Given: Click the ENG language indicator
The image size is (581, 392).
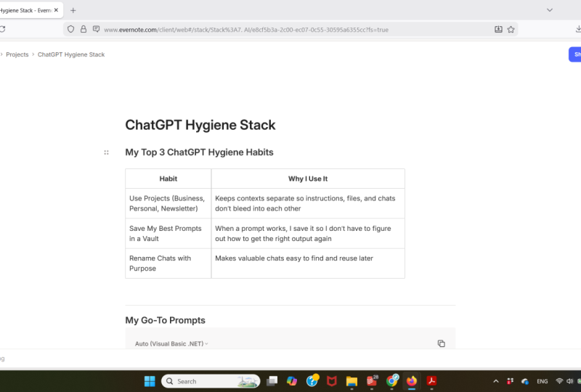Looking at the screenshot, I should (542, 381).
